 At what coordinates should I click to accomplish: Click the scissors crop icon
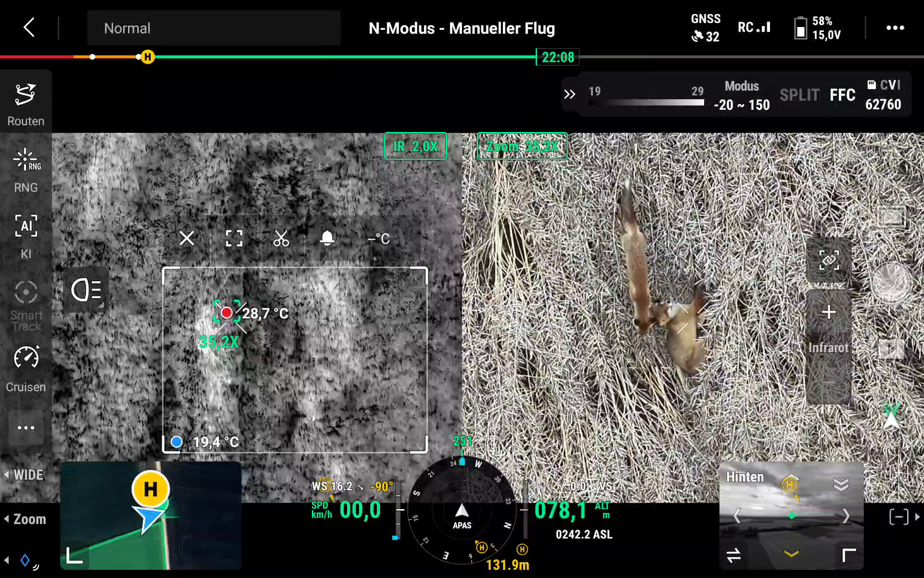(281, 238)
